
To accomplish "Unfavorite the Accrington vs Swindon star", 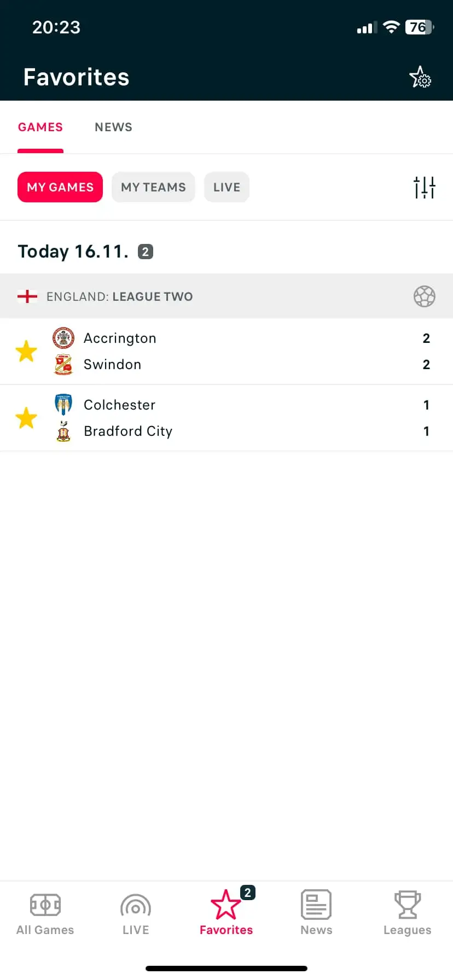I will click(26, 351).
